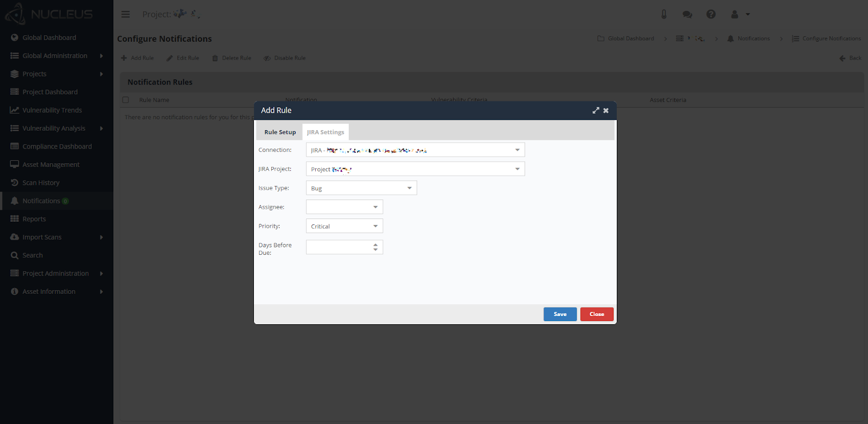Open the Priority dropdown showing Critical
Viewport: 868px width, 424px height.
pos(344,226)
